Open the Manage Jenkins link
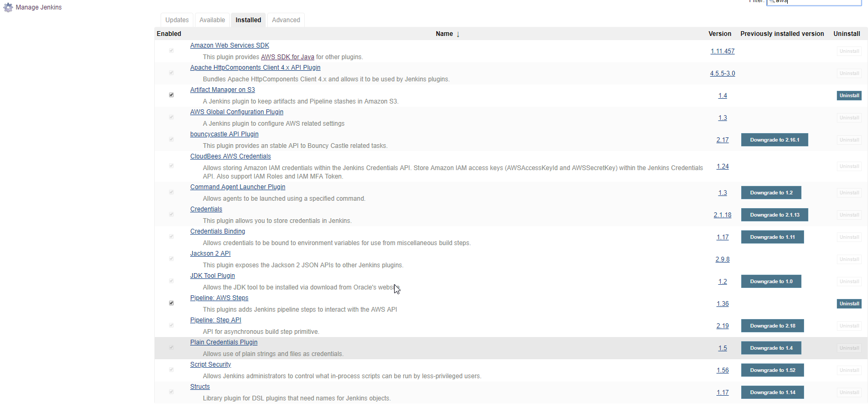 (39, 7)
